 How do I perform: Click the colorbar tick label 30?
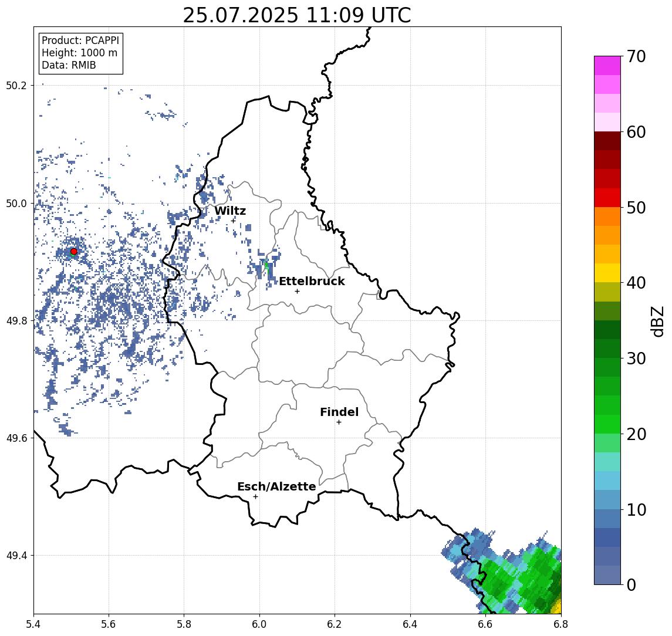(x=636, y=358)
